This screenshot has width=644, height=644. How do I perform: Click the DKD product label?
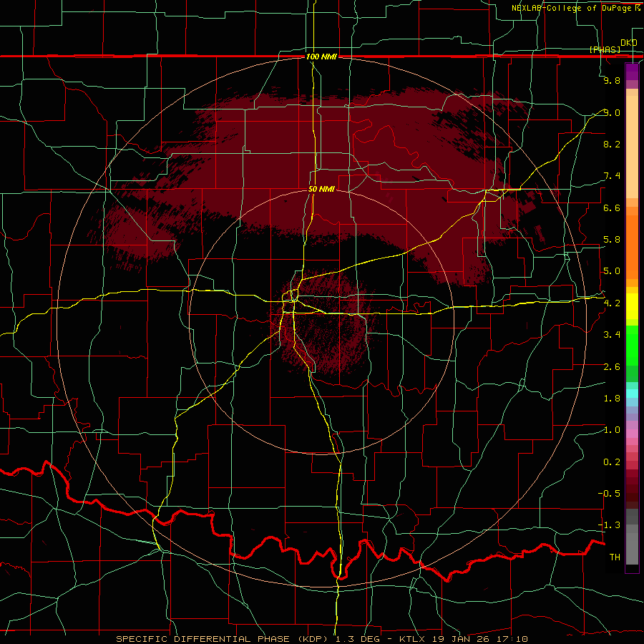coord(629,42)
